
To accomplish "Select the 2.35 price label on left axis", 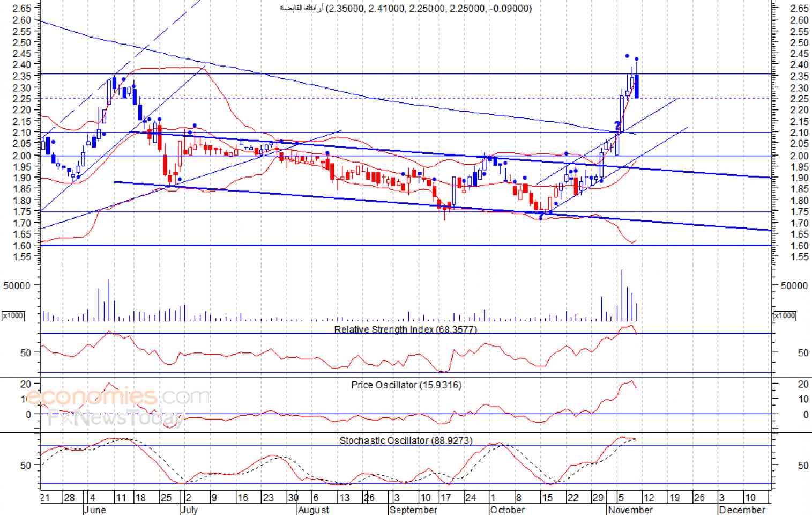I will tap(21, 76).
